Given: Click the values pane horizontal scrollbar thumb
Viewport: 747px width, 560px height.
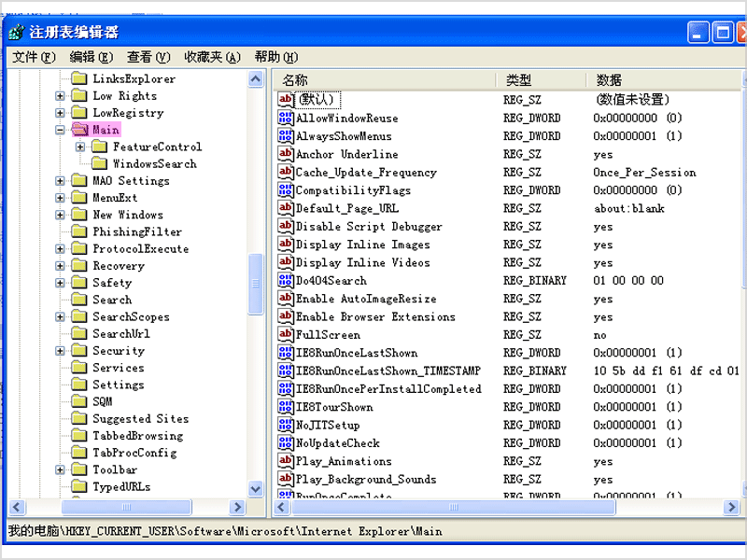Looking at the screenshot, I should point(454,507).
